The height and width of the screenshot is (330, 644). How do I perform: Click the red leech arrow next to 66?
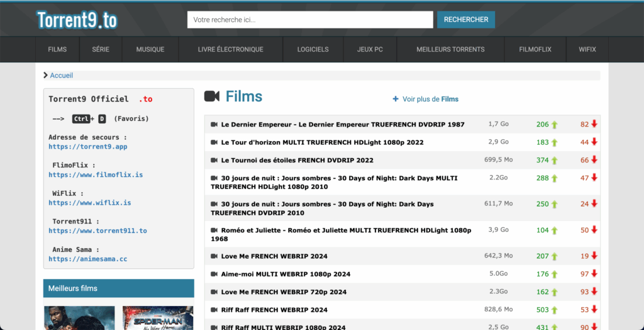[594, 160]
